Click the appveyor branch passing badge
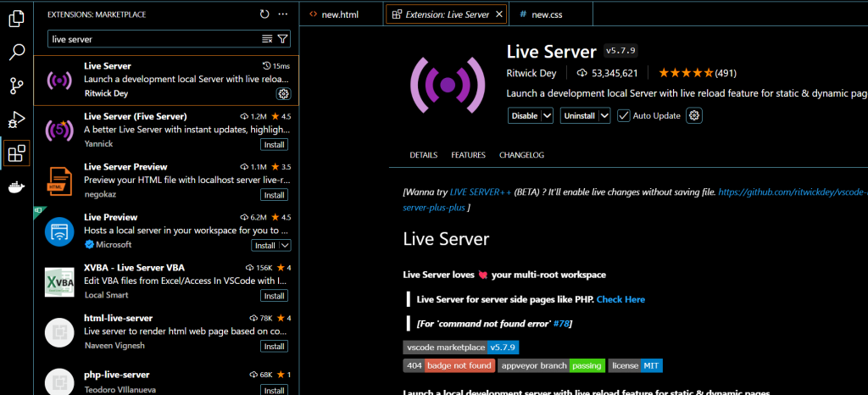Screen dimensions: 868x395 tap(551, 365)
